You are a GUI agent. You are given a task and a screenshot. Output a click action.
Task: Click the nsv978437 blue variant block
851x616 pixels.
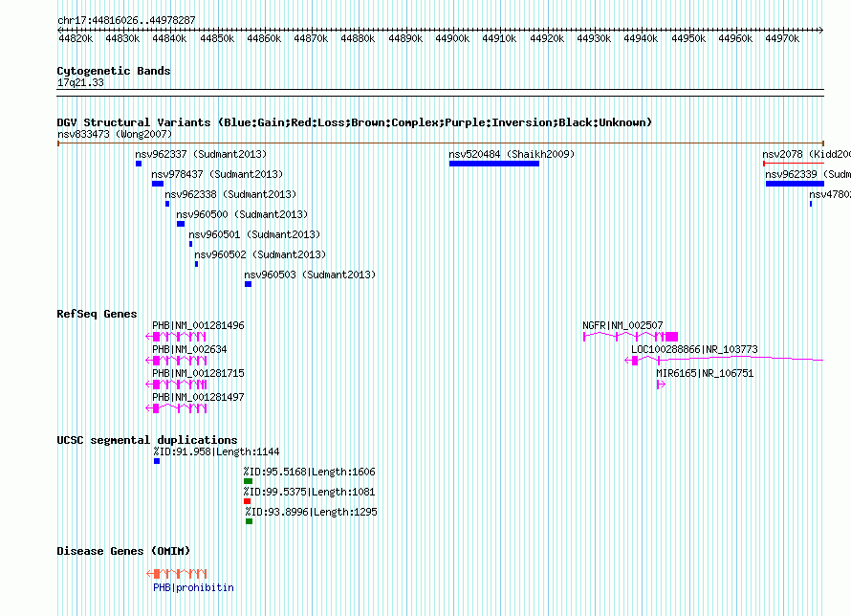[x=158, y=184]
